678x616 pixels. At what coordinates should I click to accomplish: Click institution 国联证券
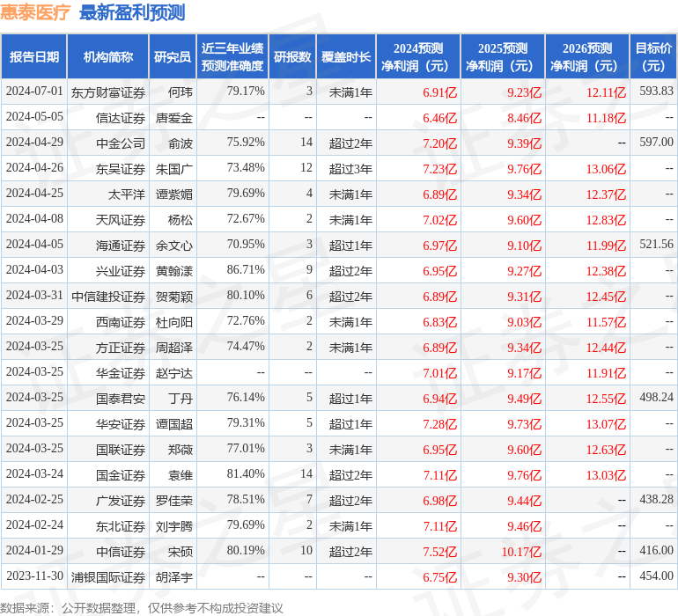121,450
